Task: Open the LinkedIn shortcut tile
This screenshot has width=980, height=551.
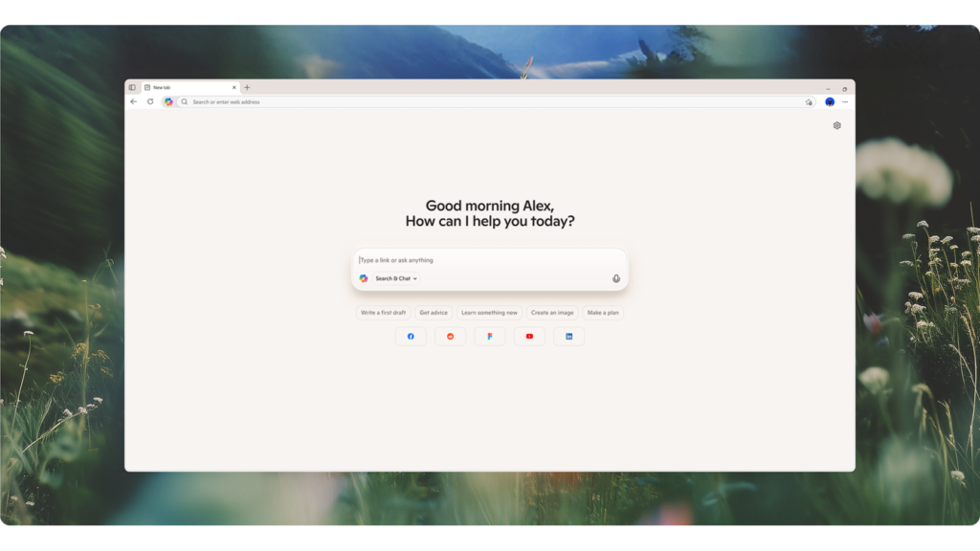Action: (568, 336)
